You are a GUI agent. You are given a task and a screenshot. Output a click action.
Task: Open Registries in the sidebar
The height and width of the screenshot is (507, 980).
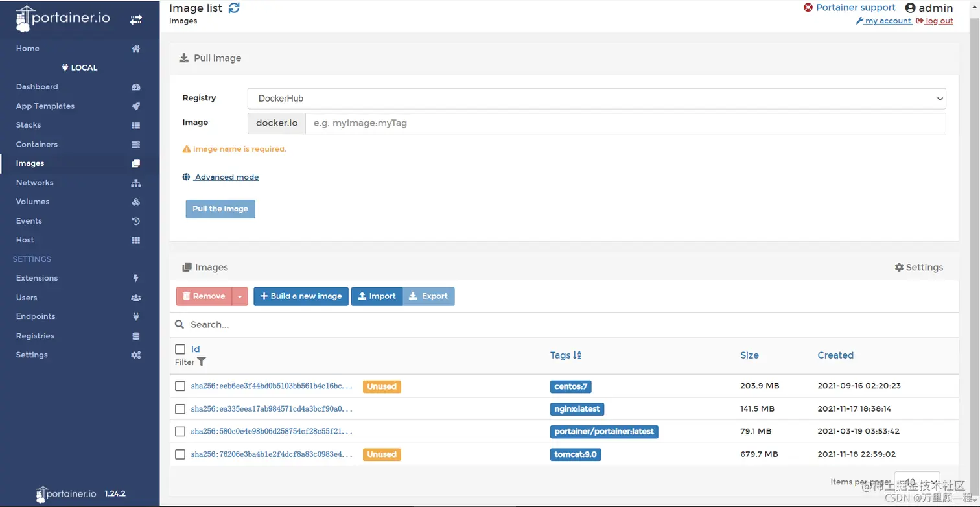point(35,336)
